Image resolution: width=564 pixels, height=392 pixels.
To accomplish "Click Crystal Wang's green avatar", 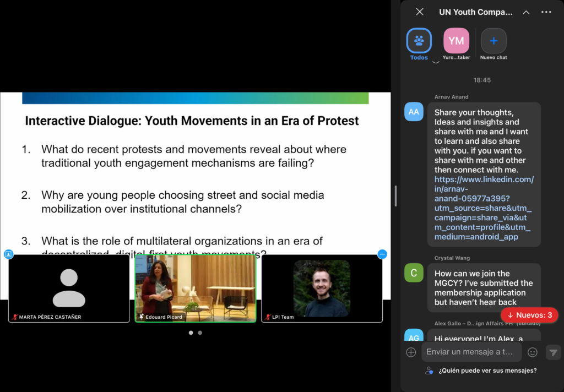I will (x=414, y=273).
